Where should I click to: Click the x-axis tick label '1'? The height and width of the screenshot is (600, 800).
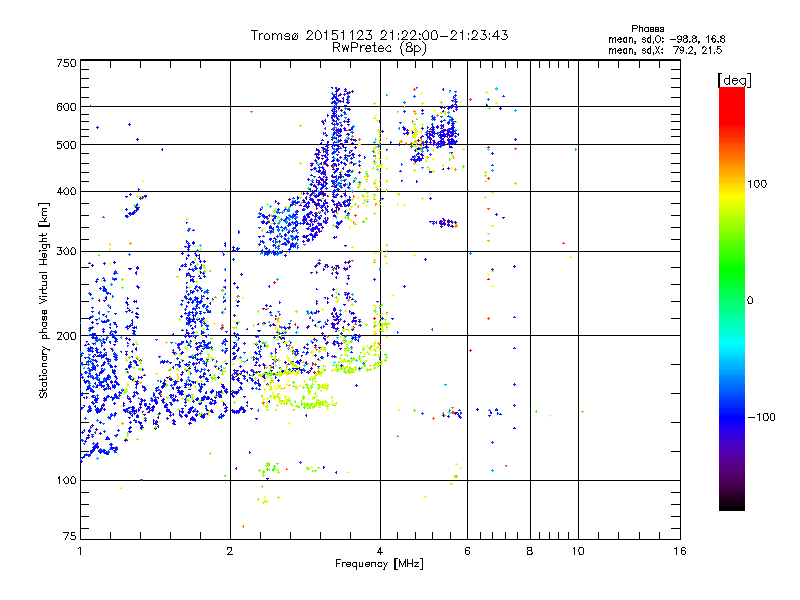[x=80, y=551]
